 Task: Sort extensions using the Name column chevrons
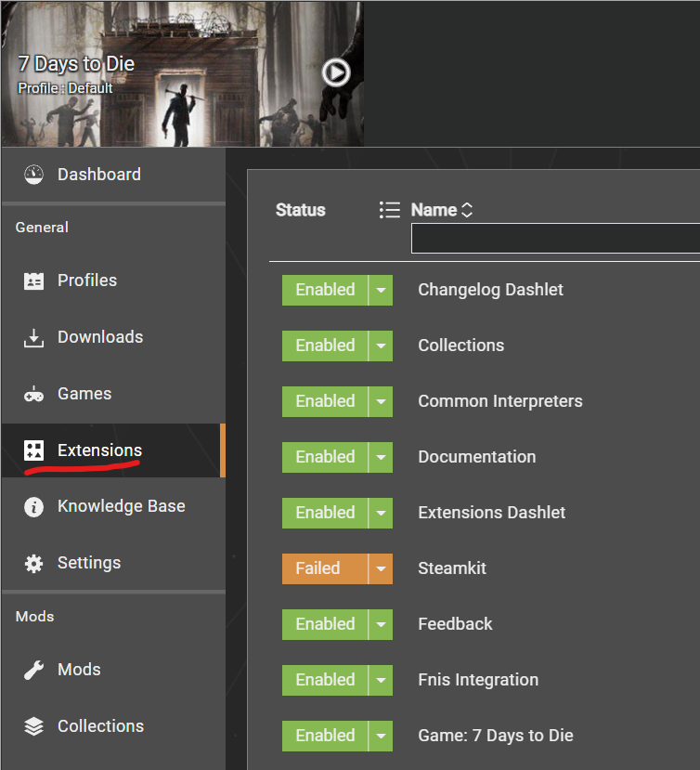point(466,210)
